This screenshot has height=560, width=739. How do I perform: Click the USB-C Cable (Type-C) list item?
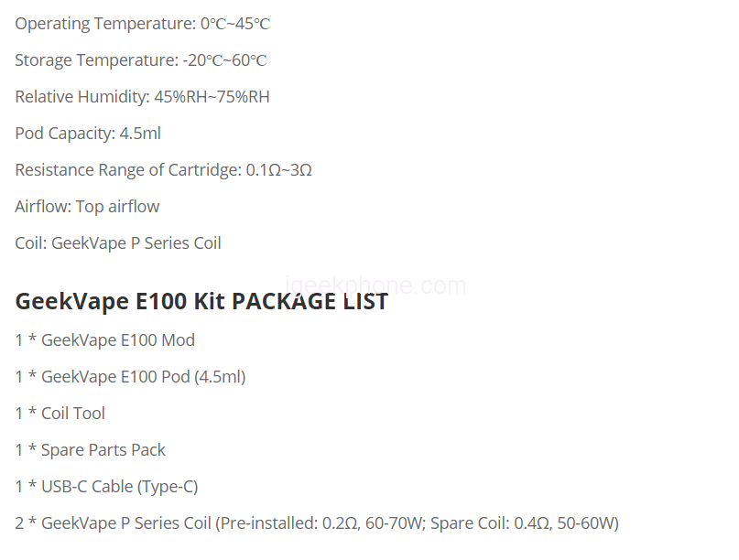coord(106,487)
